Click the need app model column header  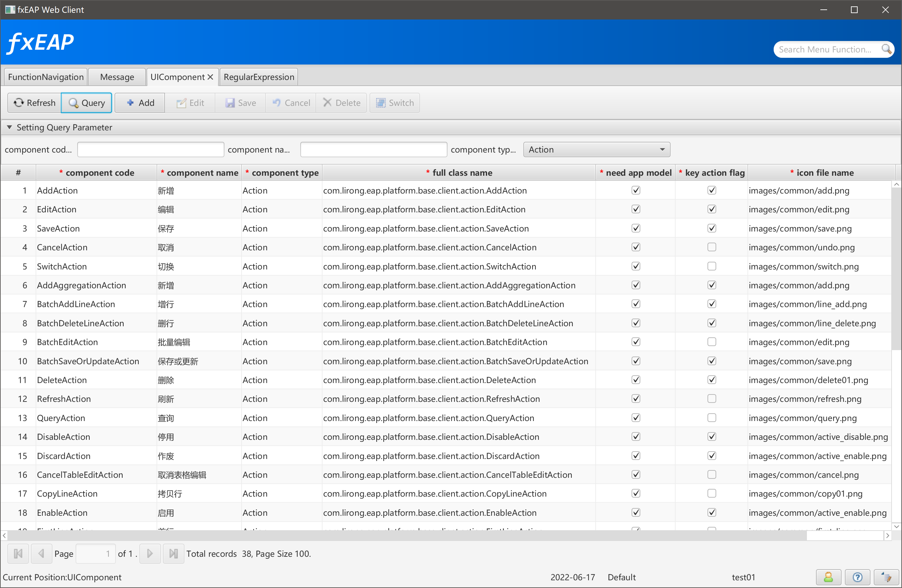point(636,172)
